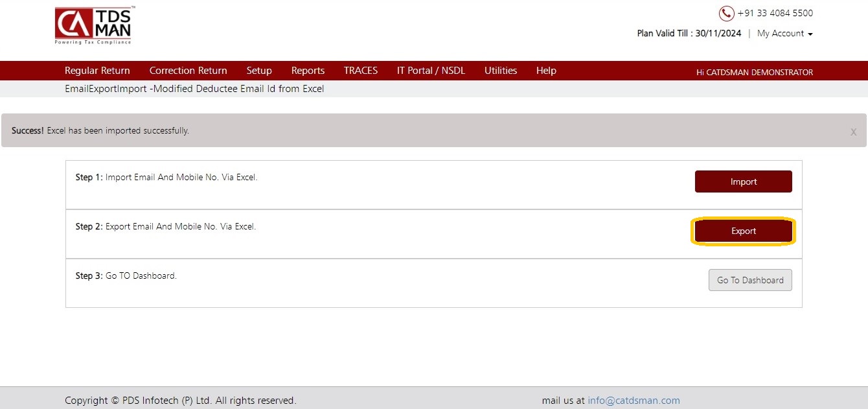Viewport: 868px width, 409px height.
Task: Click the highlighted Export button
Action: coord(744,231)
